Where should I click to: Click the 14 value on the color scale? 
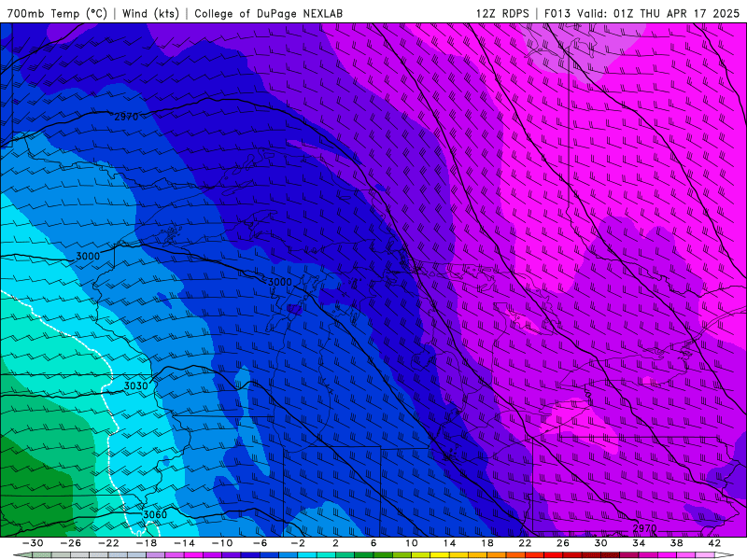449,543
